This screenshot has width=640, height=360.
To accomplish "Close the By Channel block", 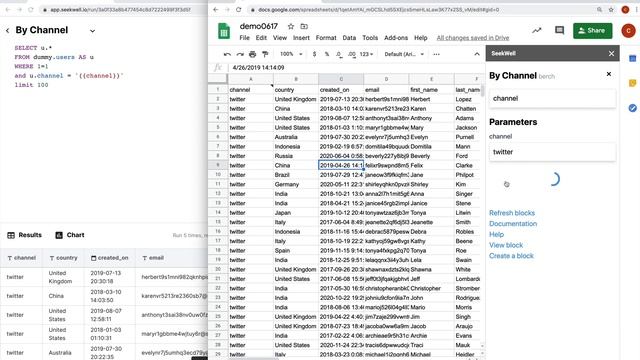I will [x=609, y=74].
